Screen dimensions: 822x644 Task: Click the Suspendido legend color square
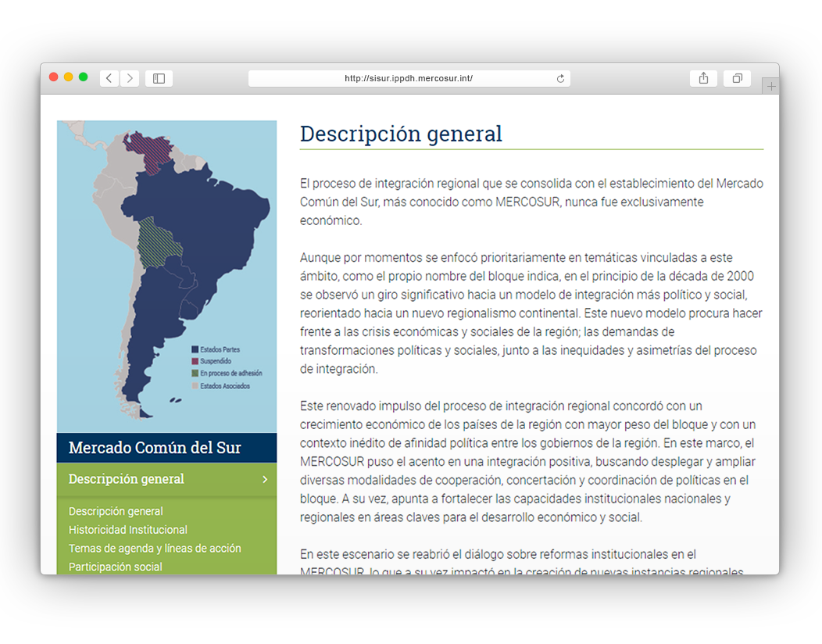(x=195, y=361)
